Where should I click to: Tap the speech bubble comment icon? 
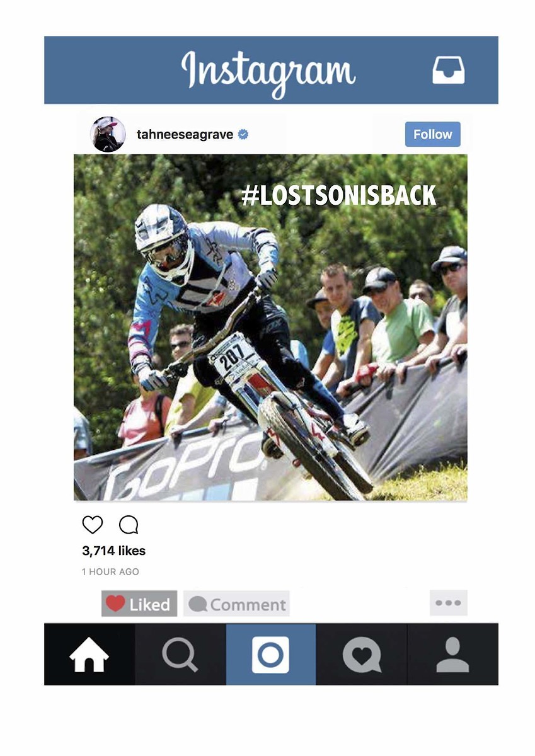tap(129, 525)
